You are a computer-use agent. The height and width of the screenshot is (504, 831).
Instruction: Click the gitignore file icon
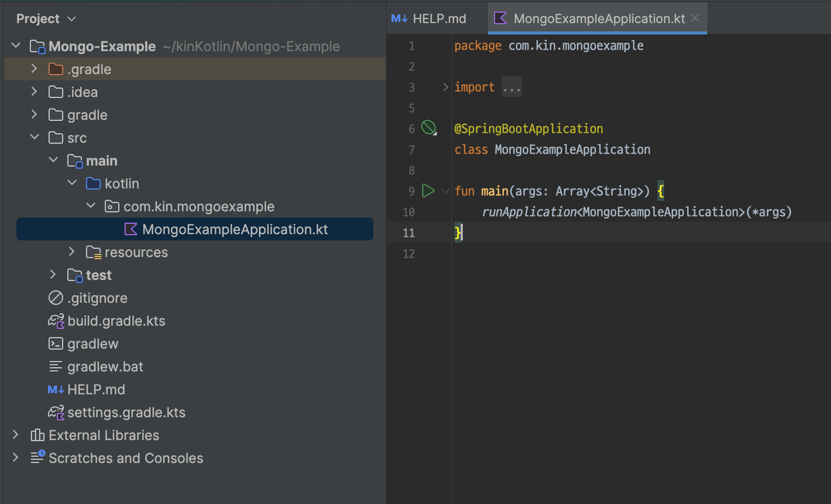[x=56, y=298]
